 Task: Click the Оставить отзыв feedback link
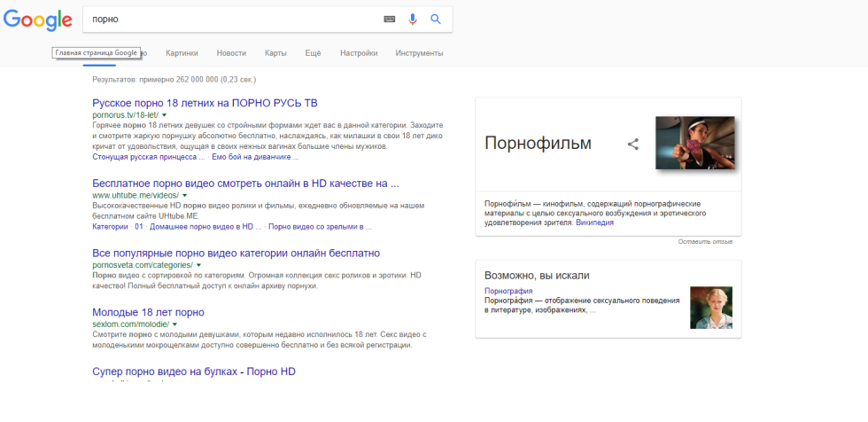click(705, 242)
